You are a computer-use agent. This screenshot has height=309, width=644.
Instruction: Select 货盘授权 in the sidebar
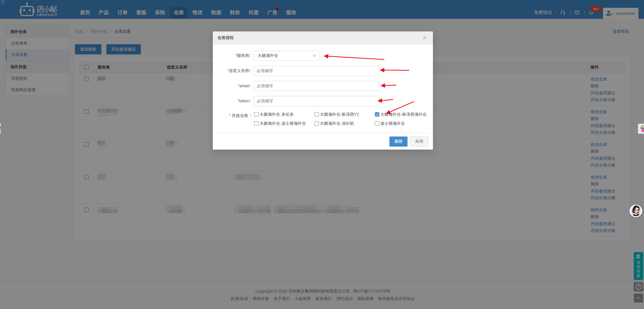coord(19,78)
